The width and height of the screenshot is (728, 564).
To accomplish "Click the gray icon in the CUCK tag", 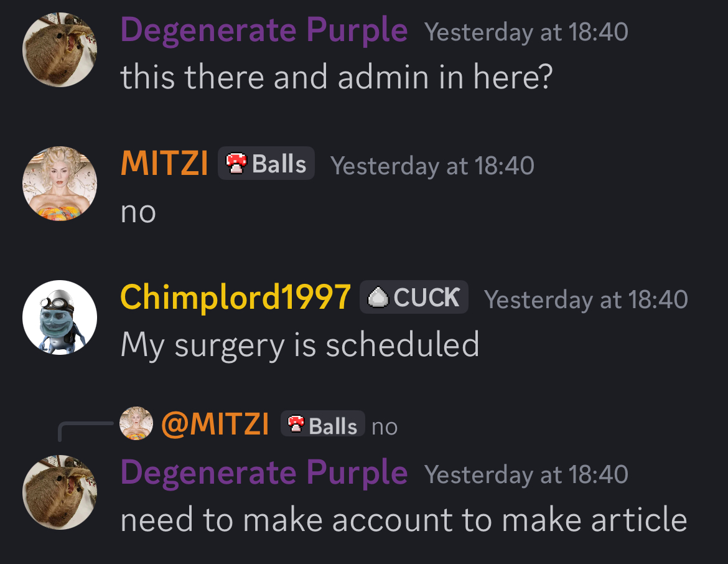I will point(378,298).
